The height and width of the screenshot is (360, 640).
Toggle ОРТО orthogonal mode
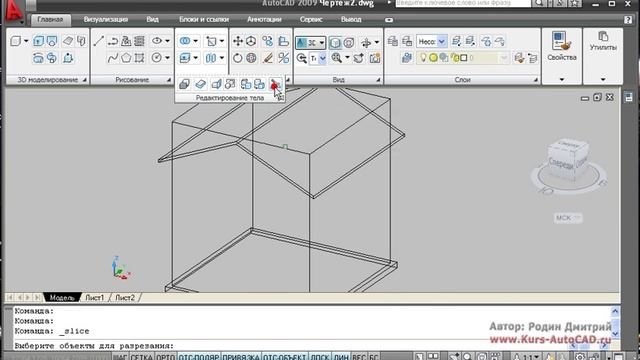[x=166, y=357]
